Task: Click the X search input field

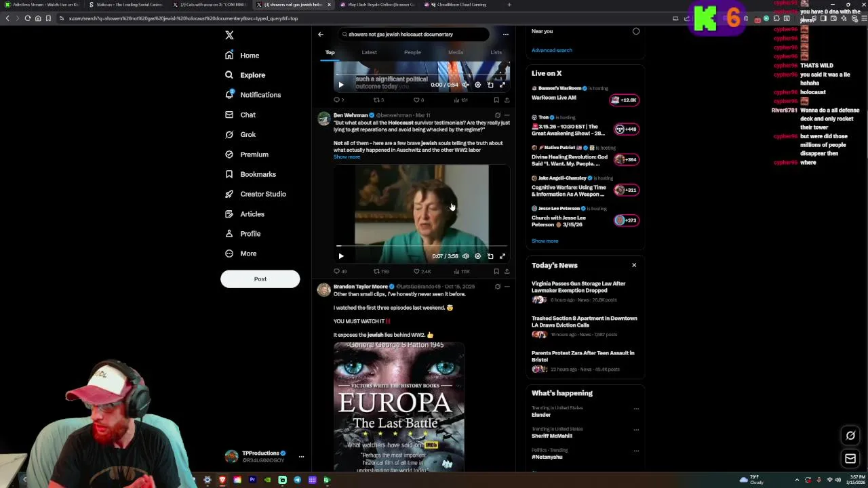Action: point(414,34)
